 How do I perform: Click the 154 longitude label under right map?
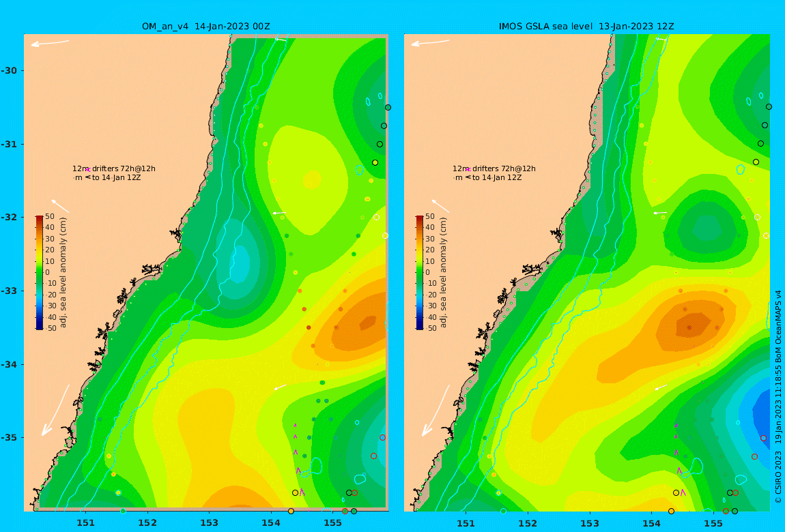click(x=651, y=523)
